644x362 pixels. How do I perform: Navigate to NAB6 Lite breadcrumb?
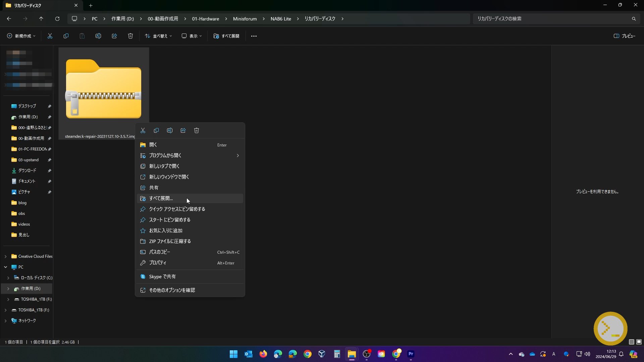[281, 19]
